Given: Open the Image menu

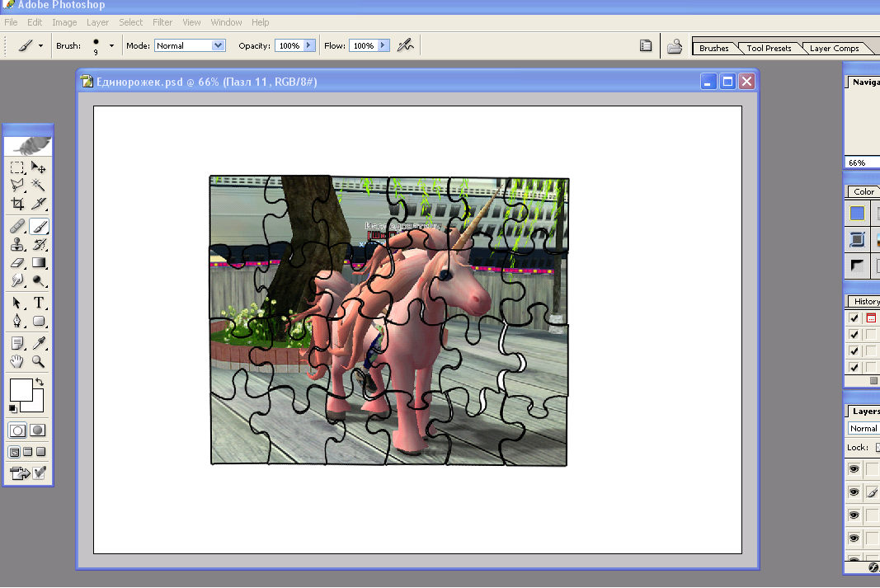Looking at the screenshot, I should [x=64, y=22].
